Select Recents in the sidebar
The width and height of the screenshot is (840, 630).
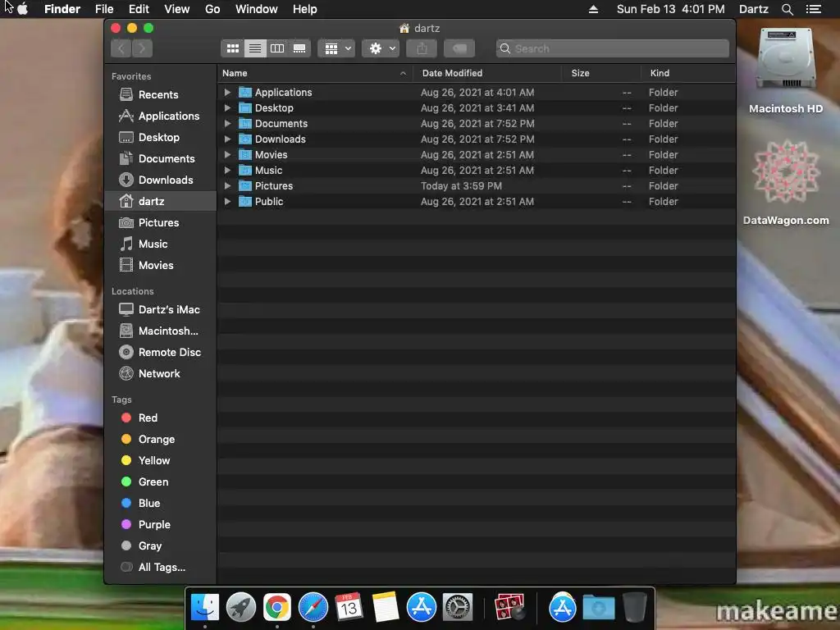(x=160, y=95)
